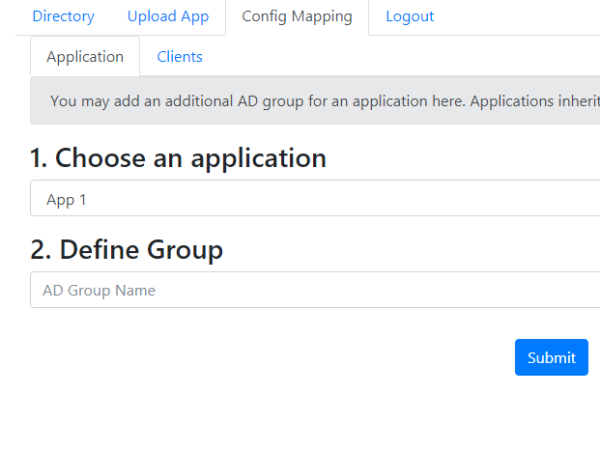The image size is (600, 450).
Task: Click the blue Submit button
Action: coord(551,357)
